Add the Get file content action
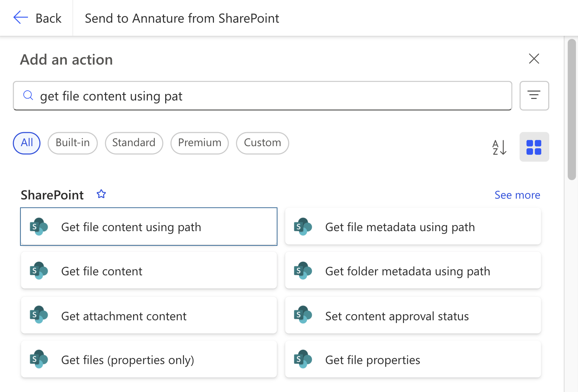The height and width of the screenshot is (392, 578). tap(149, 271)
